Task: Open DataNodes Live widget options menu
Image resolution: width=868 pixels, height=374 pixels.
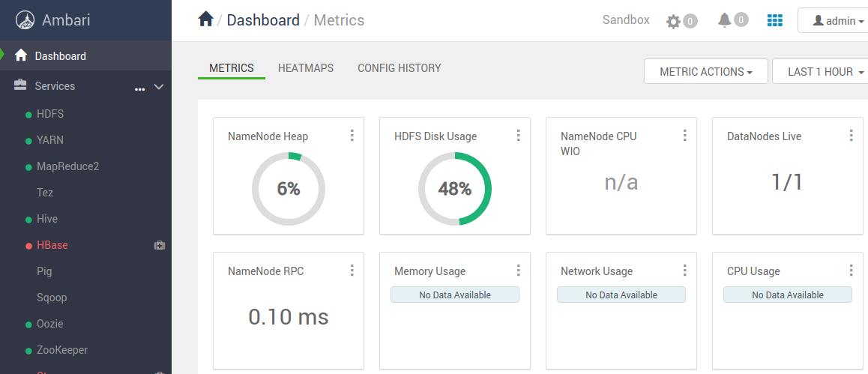Action: point(852,136)
